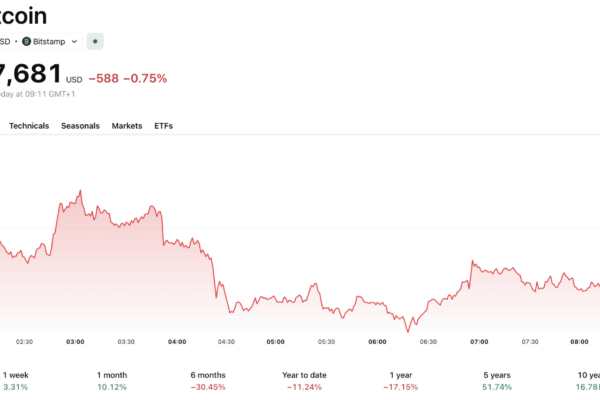Image resolution: width=600 pixels, height=400 pixels.
Task: Choose the 1 month performance range
Action: (x=111, y=380)
